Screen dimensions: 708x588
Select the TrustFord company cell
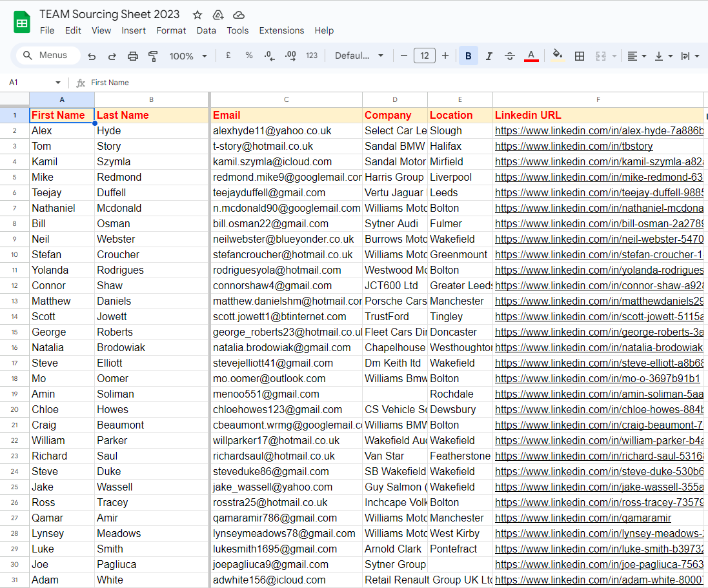(x=394, y=316)
